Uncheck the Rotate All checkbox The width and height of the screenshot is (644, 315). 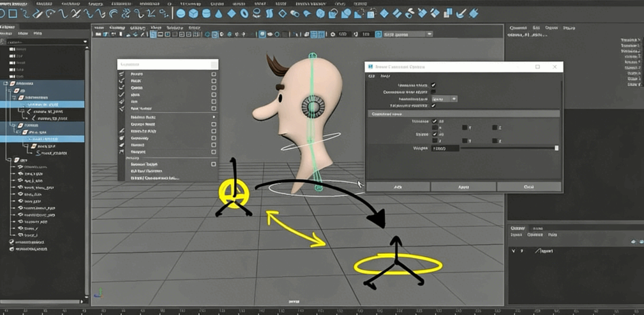[x=435, y=135]
